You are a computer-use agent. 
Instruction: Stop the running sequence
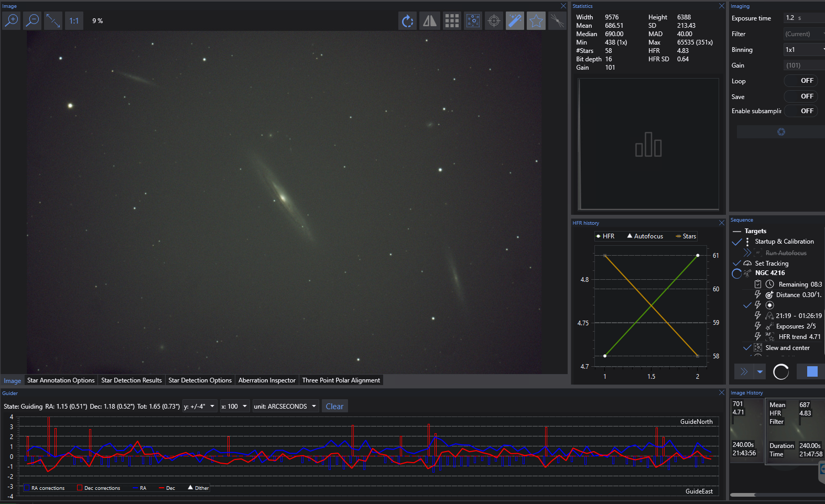tap(811, 371)
